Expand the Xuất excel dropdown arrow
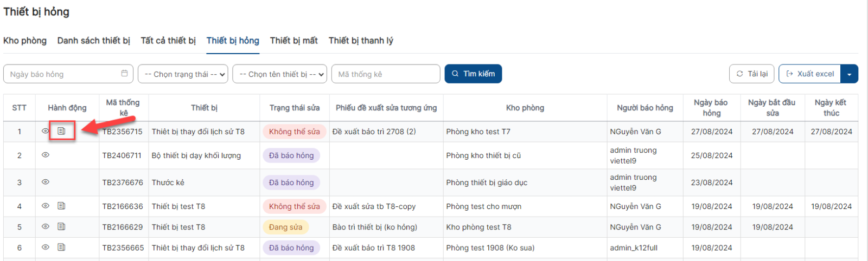This screenshot has width=868, height=261. 850,74
